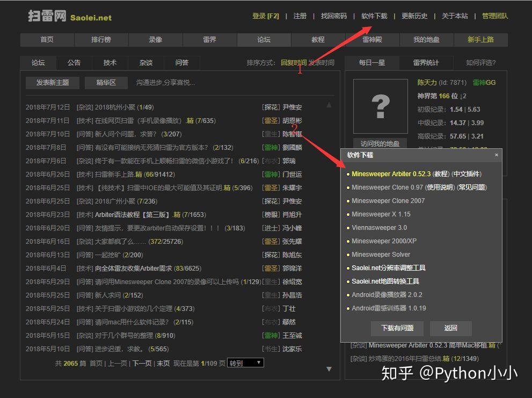Screen dimensions: 532x398
Task: Click 下载有问题 button in popup
Action: coord(397,328)
